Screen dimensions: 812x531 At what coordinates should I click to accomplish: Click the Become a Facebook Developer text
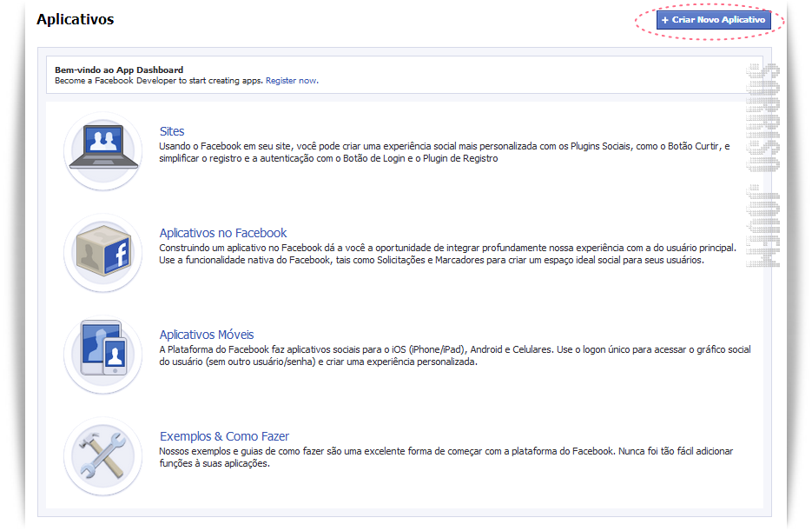160,81
